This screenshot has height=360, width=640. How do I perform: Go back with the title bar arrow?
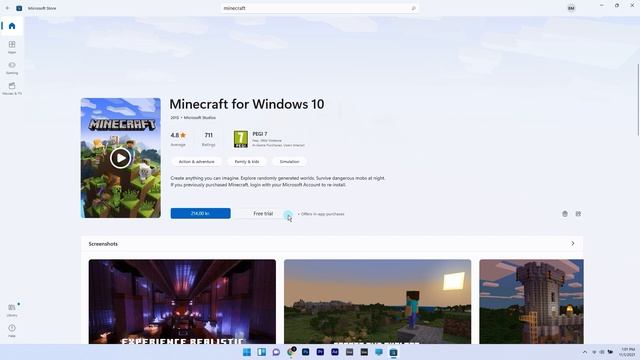pyautogui.click(x=7, y=8)
